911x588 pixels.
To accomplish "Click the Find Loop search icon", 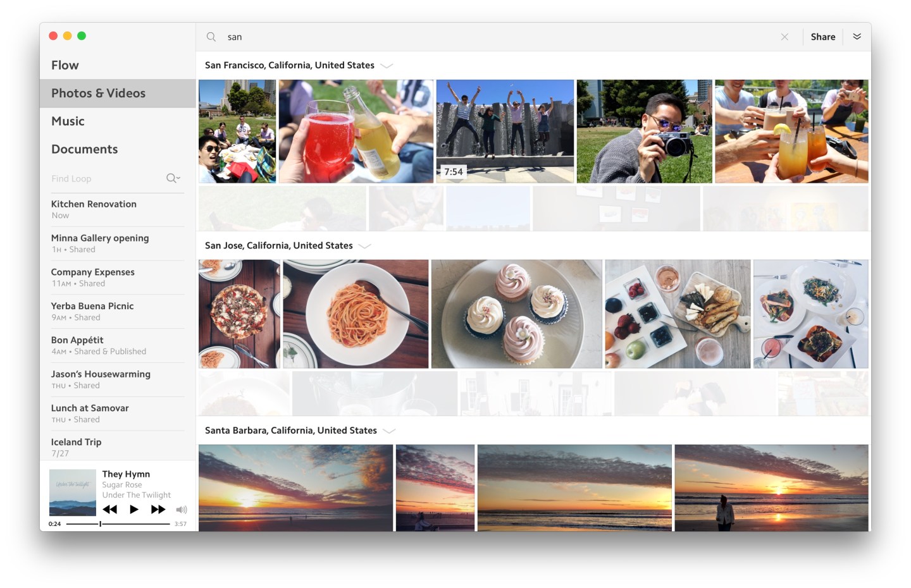I will pos(173,178).
